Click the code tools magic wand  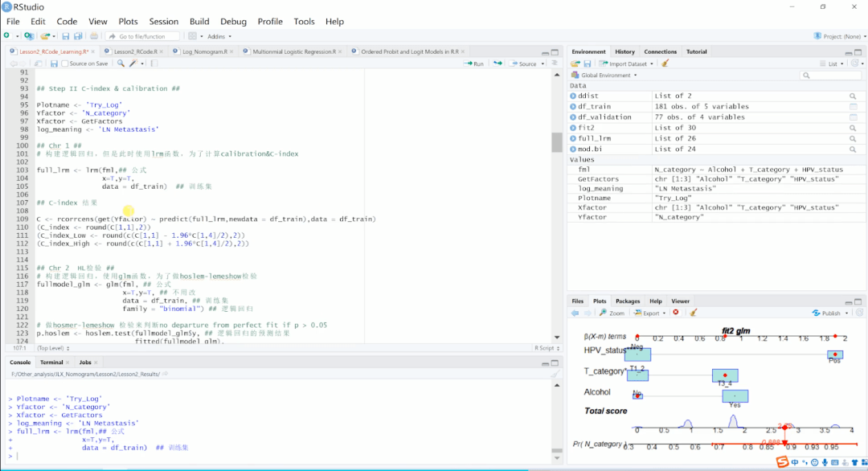click(133, 63)
